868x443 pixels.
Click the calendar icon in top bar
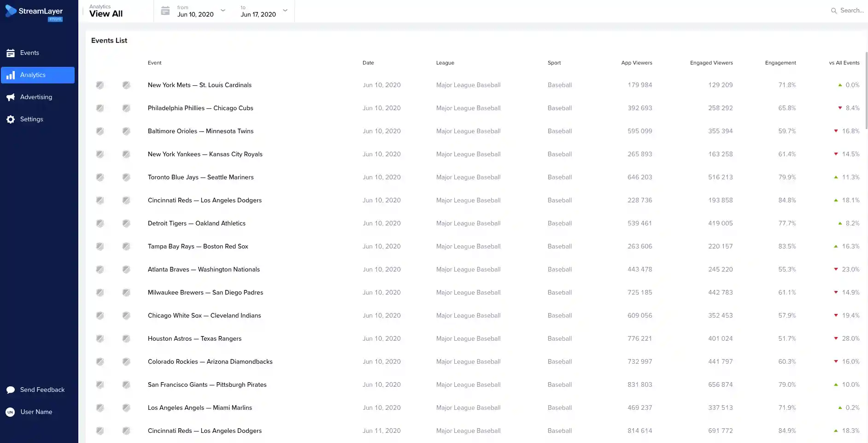click(165, 11)
